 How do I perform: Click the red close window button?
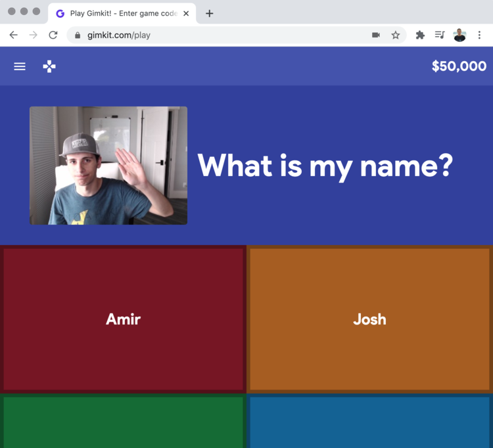(x=12, y=11)
